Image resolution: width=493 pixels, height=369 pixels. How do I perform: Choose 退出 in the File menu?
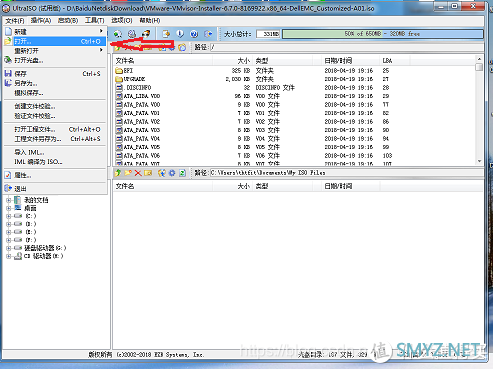coord(55,189)
